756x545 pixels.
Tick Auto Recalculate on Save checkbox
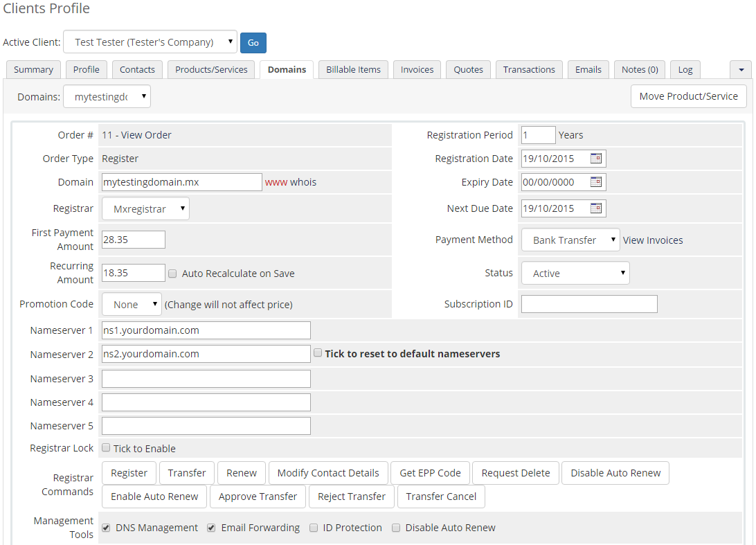[172, 274]
